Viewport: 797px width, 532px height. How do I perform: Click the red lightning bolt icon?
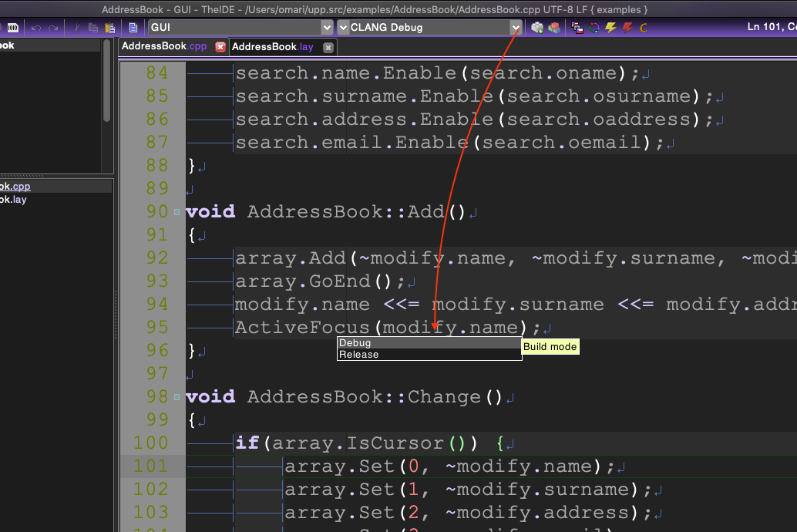pos(627,28)
